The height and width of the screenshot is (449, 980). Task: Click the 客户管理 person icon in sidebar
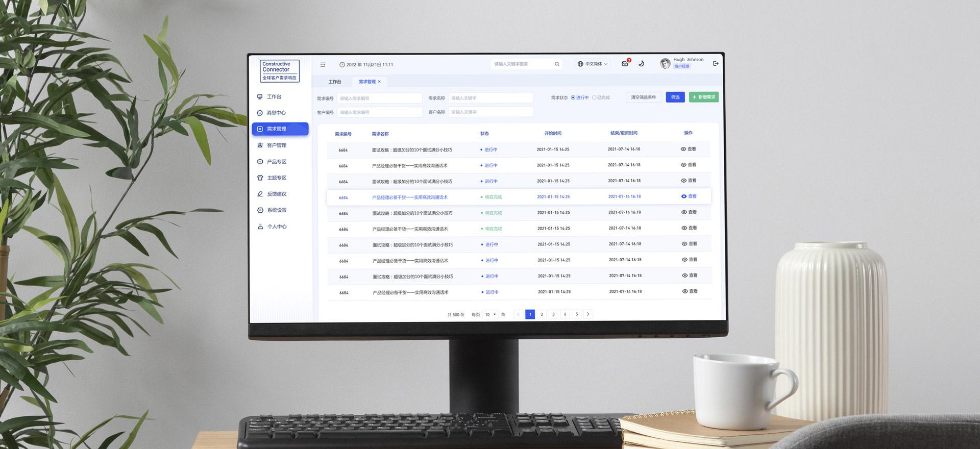coord(260,145)
